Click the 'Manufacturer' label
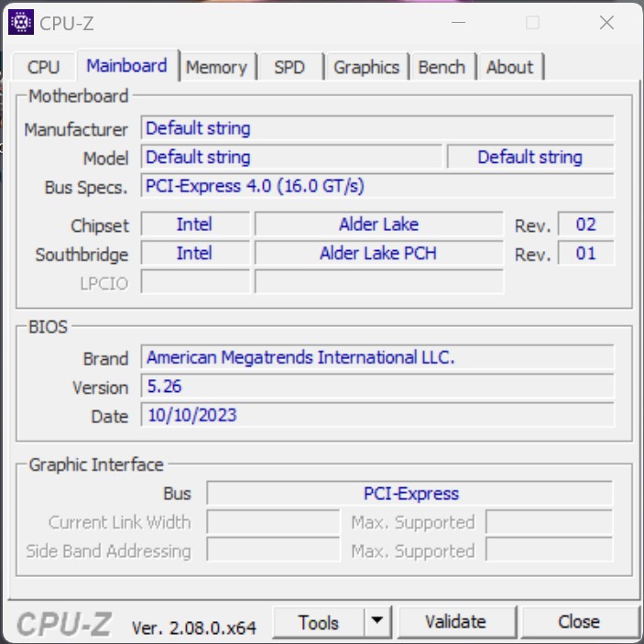This screenshot has width=644, height=644. 76,130
